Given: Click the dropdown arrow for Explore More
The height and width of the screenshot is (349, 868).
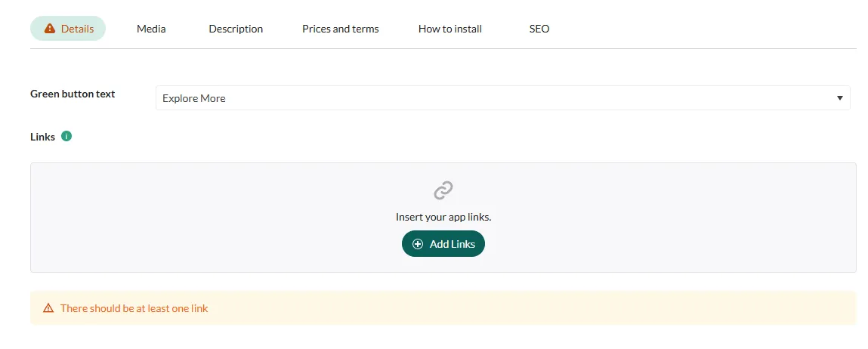Looking at the screenshot, I should tap(839, 98).
